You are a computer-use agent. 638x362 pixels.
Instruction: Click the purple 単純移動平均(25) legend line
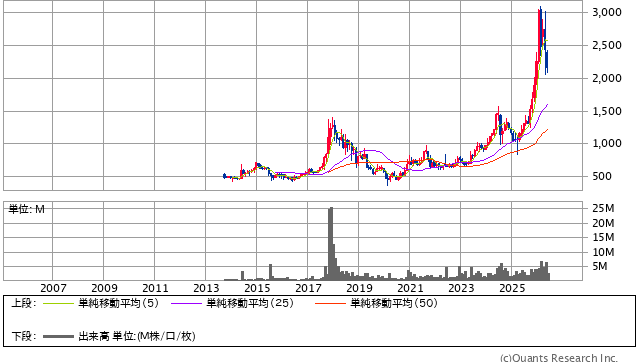tap(186, 303)
